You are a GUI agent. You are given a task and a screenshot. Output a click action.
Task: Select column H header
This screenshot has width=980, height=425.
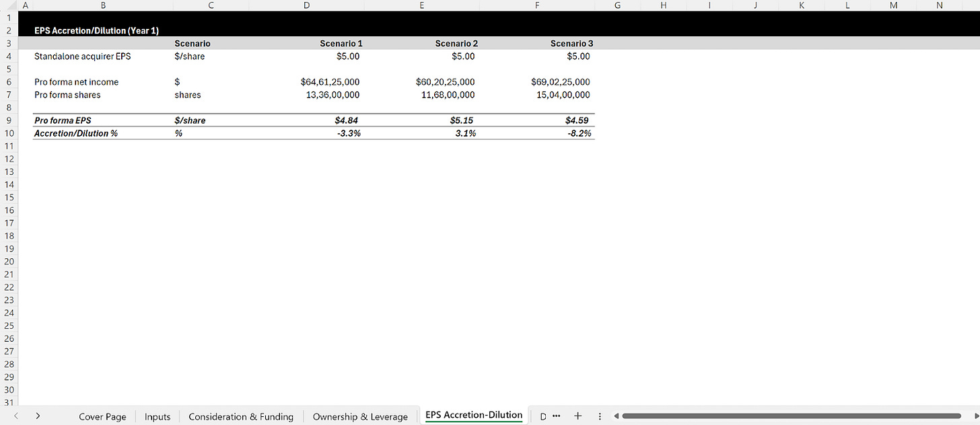point(664,5)
